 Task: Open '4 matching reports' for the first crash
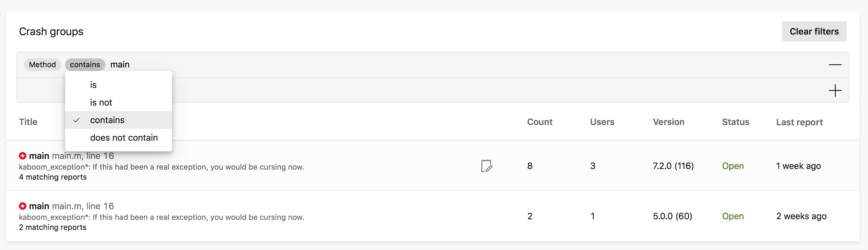click(x=53, y=177)
